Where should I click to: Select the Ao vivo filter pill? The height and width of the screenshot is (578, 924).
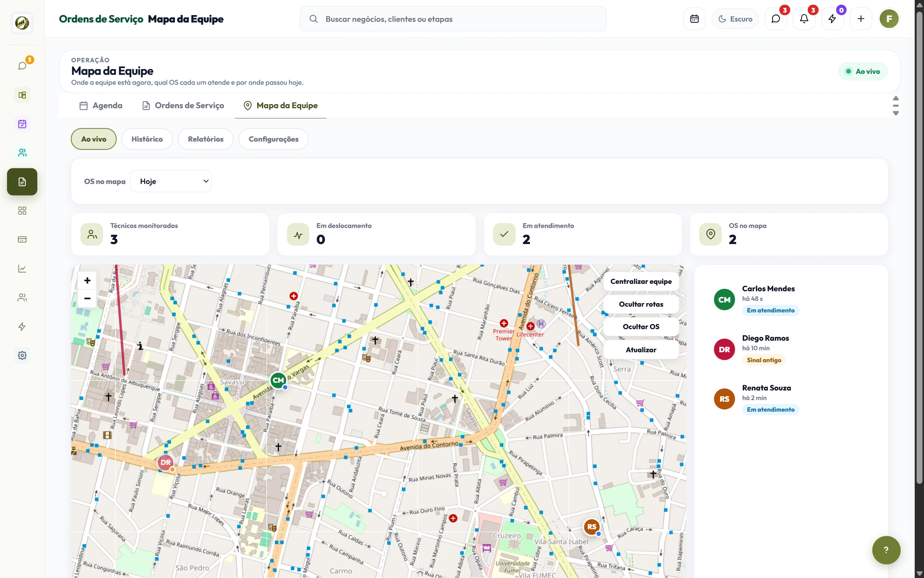point(94,139)
